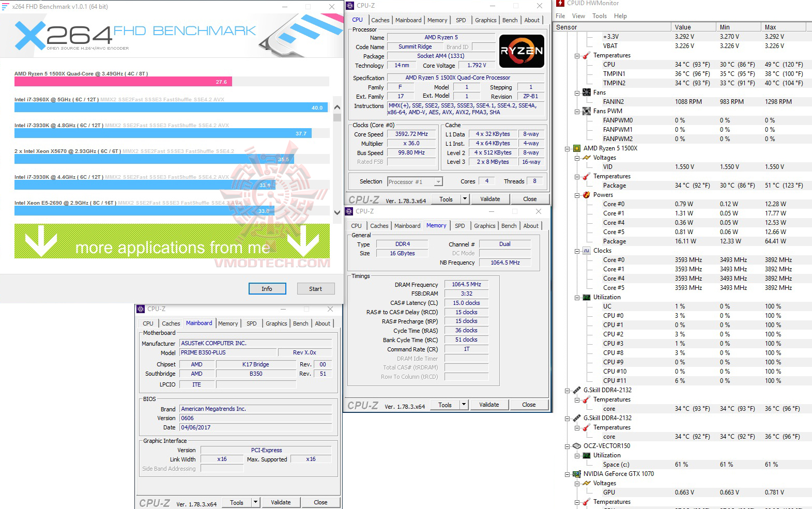Click the first G.Skill DDR4-2132 memory icon
Viewport: 812px width, 509px height.
point(577,390)
